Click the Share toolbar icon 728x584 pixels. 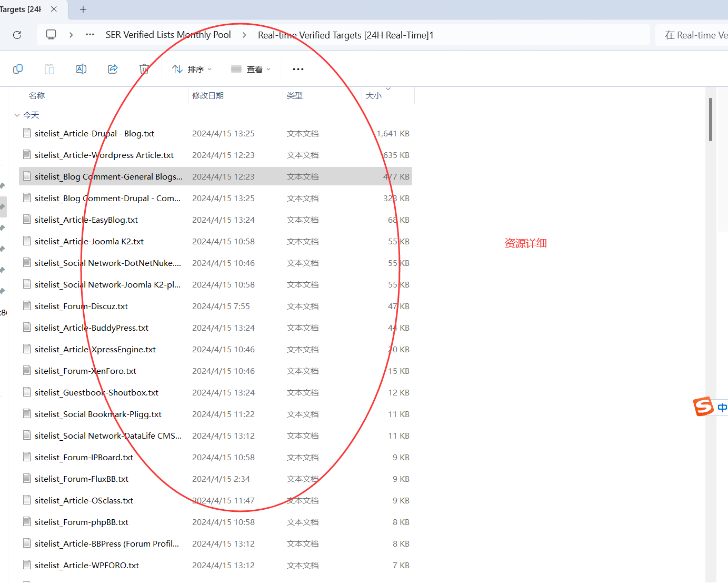(113, 69)
